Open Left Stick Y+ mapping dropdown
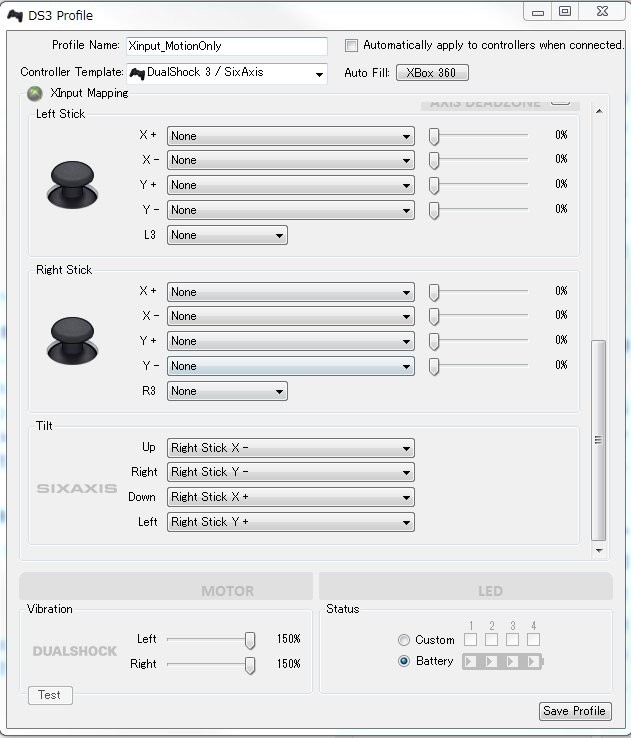631x738 pixels. tap(291, 185)
